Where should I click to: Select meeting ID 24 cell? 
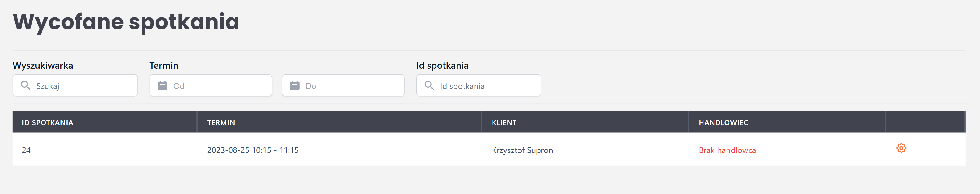[x=26, y=150]
